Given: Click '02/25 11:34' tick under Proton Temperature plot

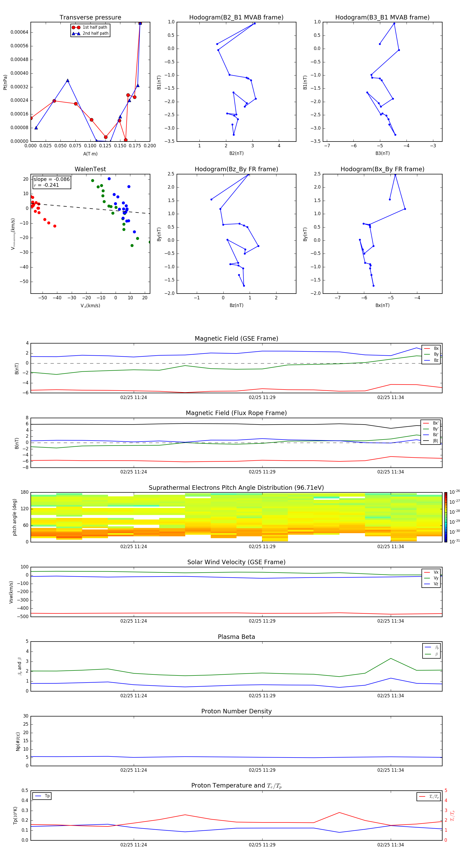Looking at the screenshot, I should 390,845.
